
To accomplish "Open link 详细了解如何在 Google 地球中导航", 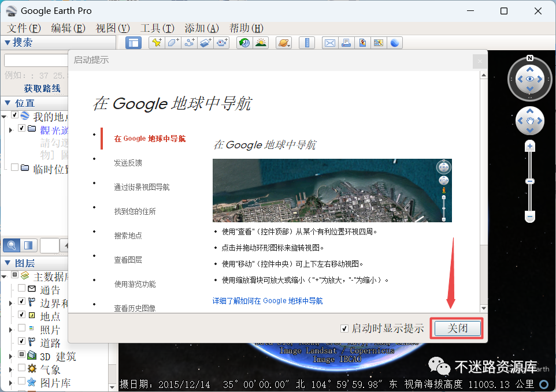I will (268, 301).
